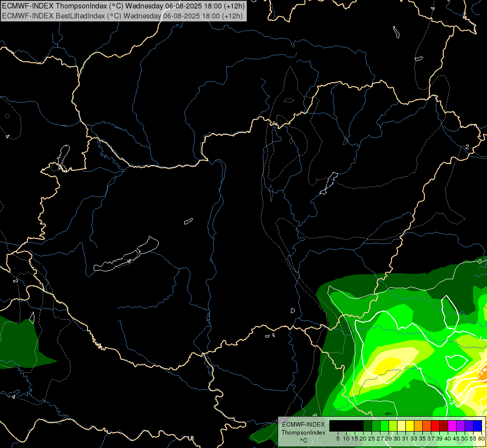Click the legend tick label '27'
Viewport: 487px width, 448px height.
tap(380, 439)
